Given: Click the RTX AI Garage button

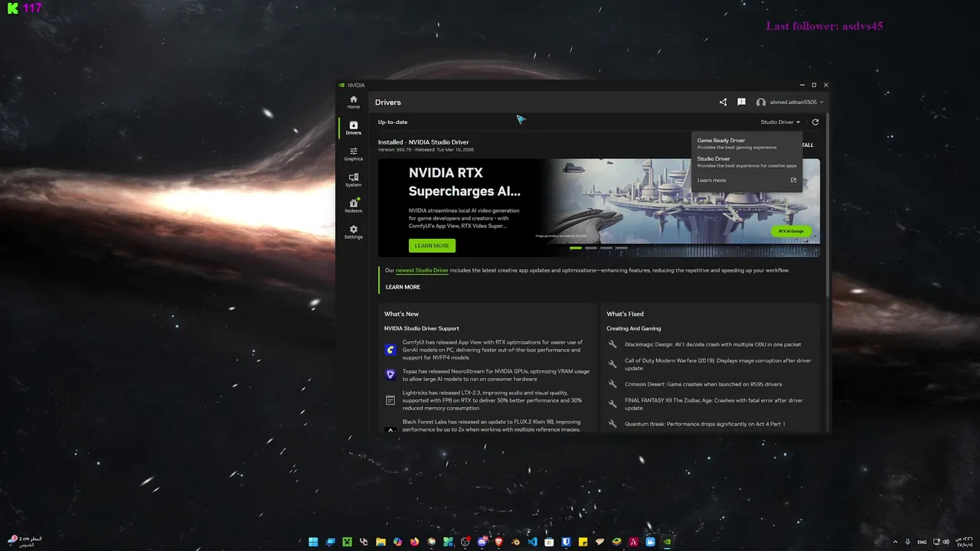Looking at the screenshot, I should coord(791,231).
